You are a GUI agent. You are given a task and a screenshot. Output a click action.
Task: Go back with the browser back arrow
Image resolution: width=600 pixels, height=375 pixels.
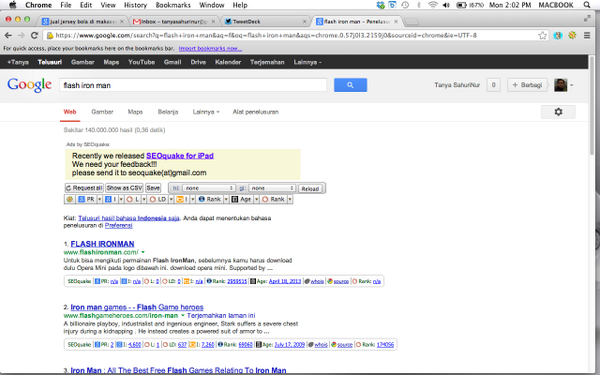click(x=8, y=35)
